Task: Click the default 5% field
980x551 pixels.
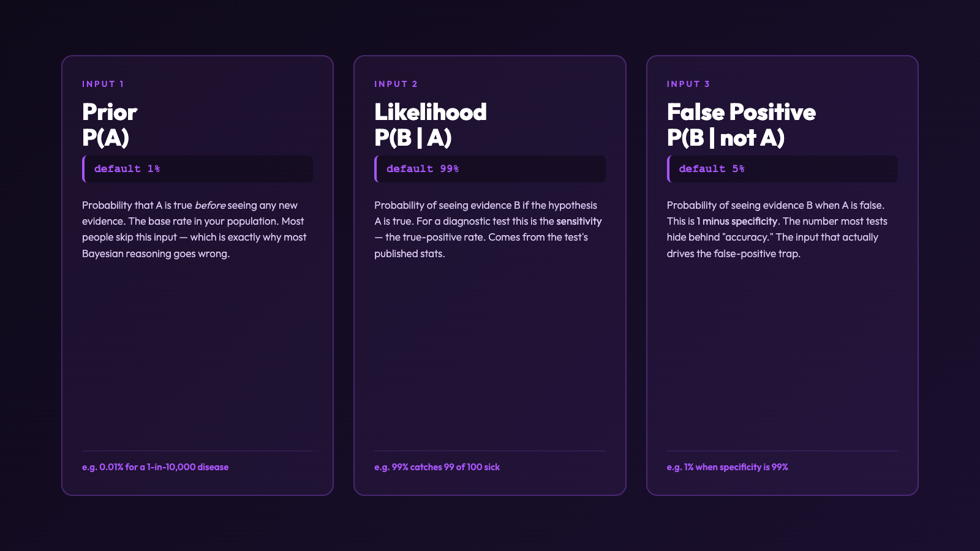Action: tap(782, 169)
